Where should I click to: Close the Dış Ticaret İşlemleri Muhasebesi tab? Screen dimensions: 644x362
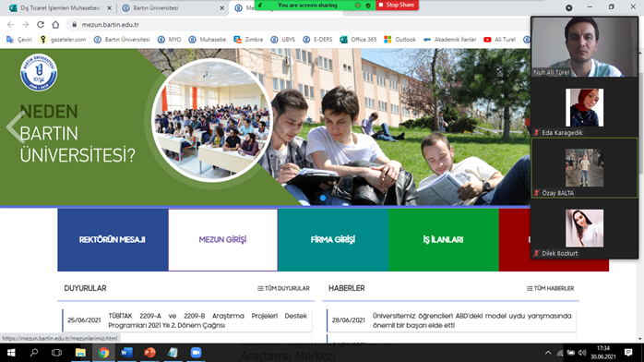coord(109,7)
